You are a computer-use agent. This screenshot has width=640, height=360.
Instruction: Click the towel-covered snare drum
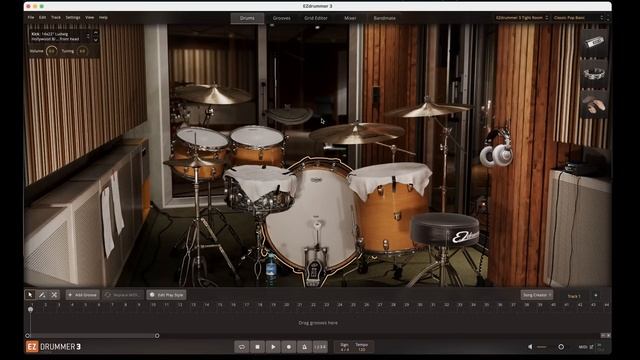[260, 188]
